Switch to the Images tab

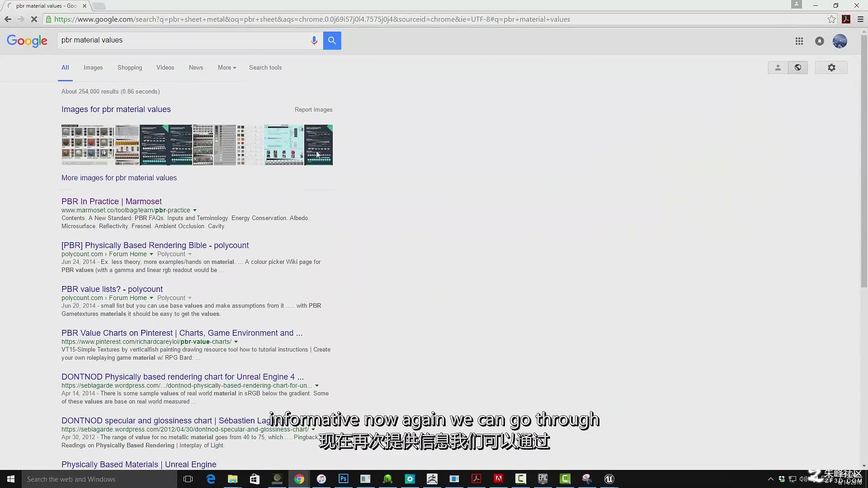(93, 67)
